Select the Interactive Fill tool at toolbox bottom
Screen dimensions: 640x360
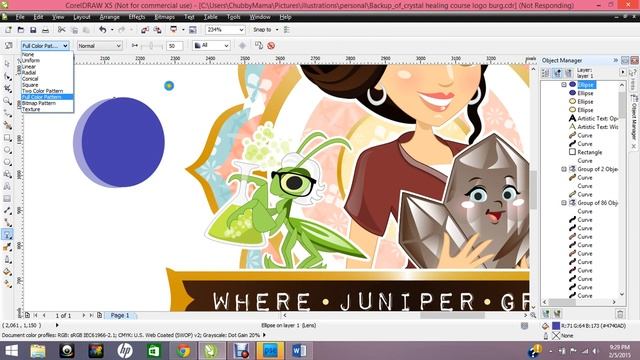coord(7,284)
